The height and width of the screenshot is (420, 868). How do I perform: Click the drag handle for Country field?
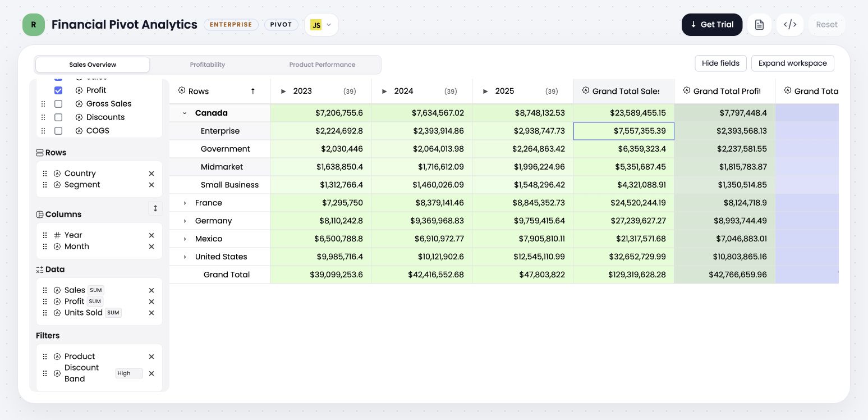45,174
